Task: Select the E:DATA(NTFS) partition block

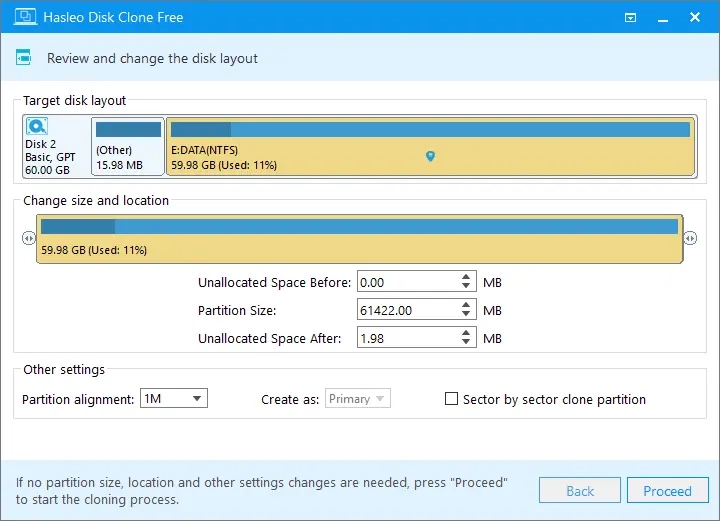Action: (430, 146)
